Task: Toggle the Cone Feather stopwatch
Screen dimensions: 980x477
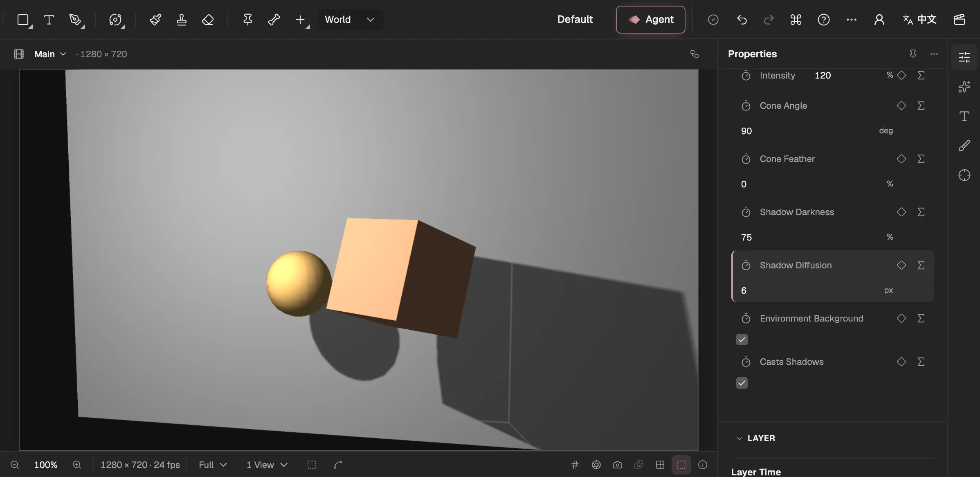Action: [746, 159]
